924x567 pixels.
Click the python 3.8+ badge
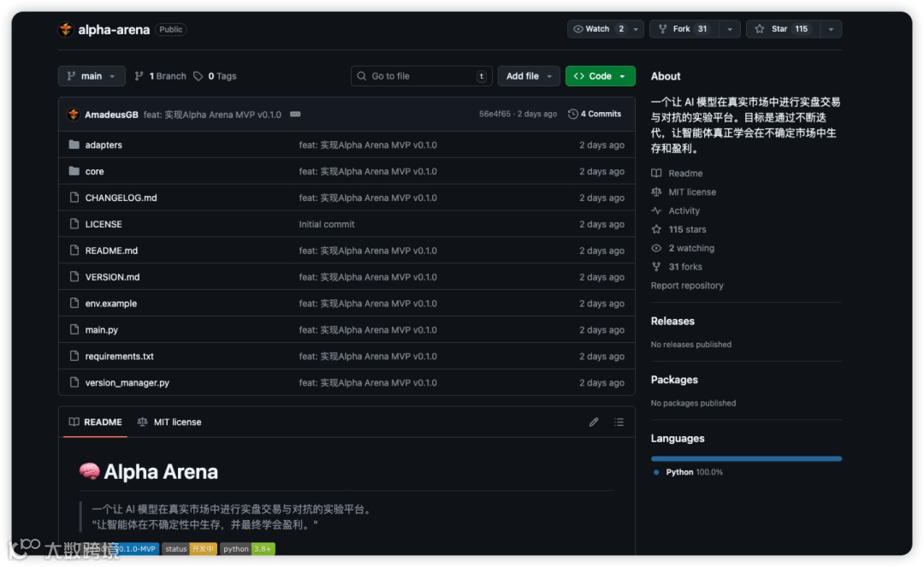[x=247, y=549]
